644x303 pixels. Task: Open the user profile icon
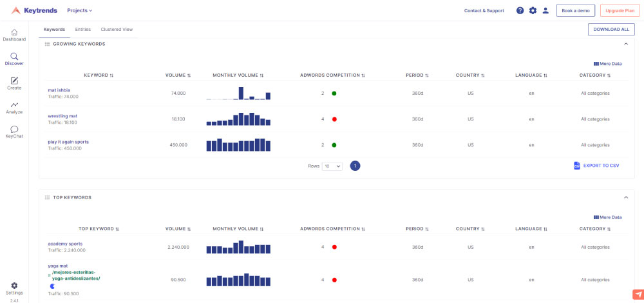point(545,11)
